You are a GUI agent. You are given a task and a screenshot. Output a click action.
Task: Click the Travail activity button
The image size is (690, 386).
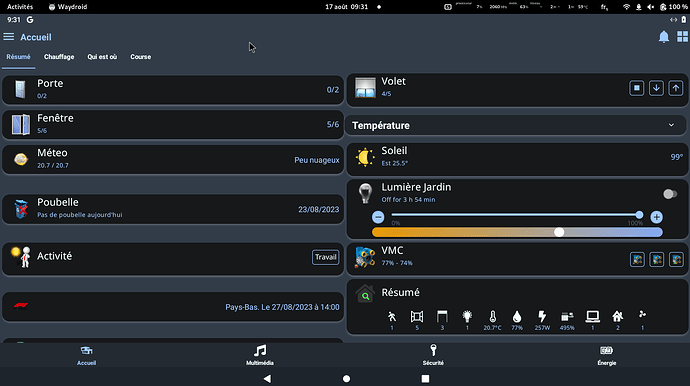pos(325,257)
